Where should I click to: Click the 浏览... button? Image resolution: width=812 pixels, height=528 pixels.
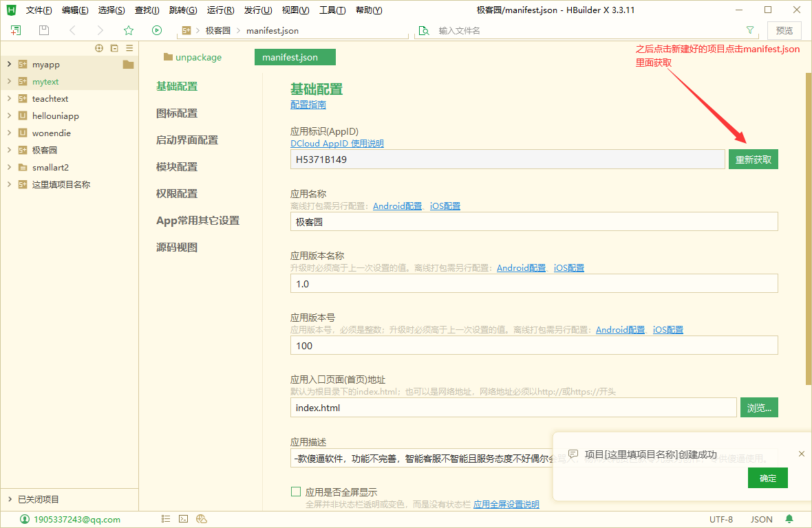759,408
